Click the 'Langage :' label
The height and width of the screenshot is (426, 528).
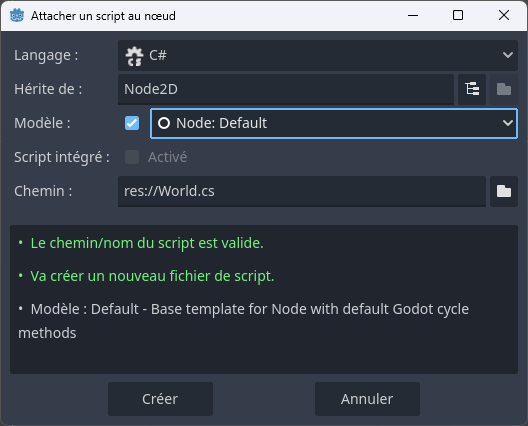[46, 55]
